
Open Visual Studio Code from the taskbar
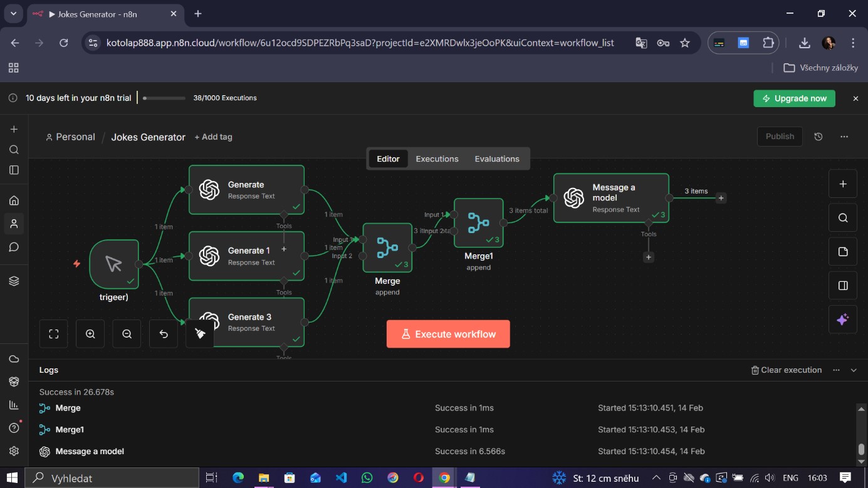[341, 478]
